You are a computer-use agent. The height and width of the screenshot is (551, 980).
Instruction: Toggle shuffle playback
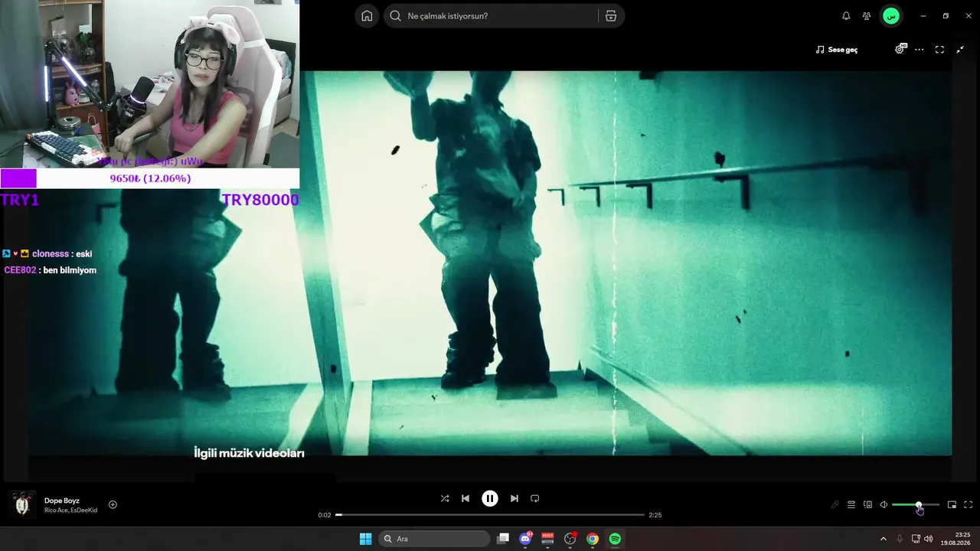[445, 498]
